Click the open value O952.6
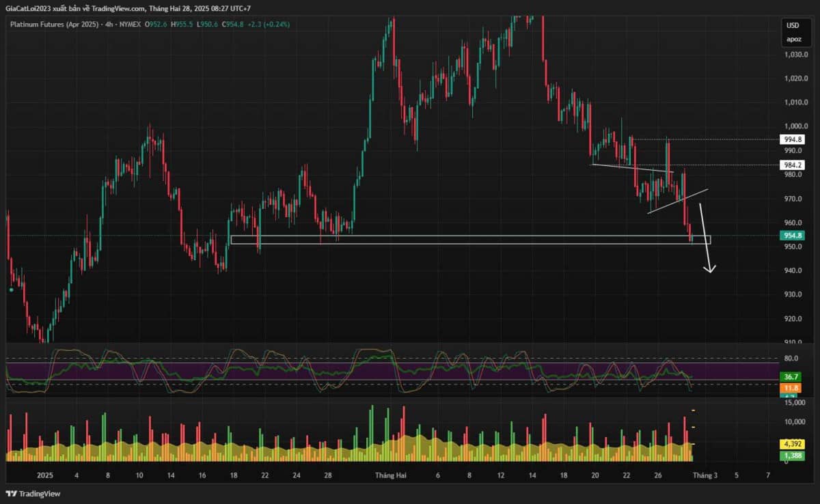 click(154, 25)
